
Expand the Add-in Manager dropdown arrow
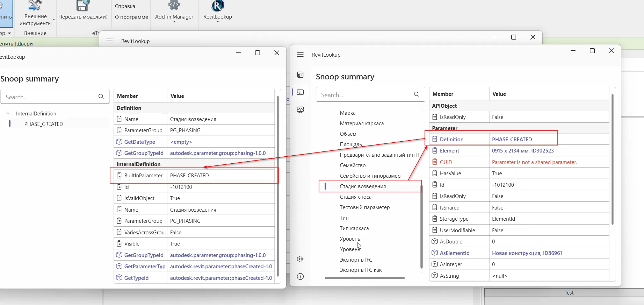click(174, 22)
